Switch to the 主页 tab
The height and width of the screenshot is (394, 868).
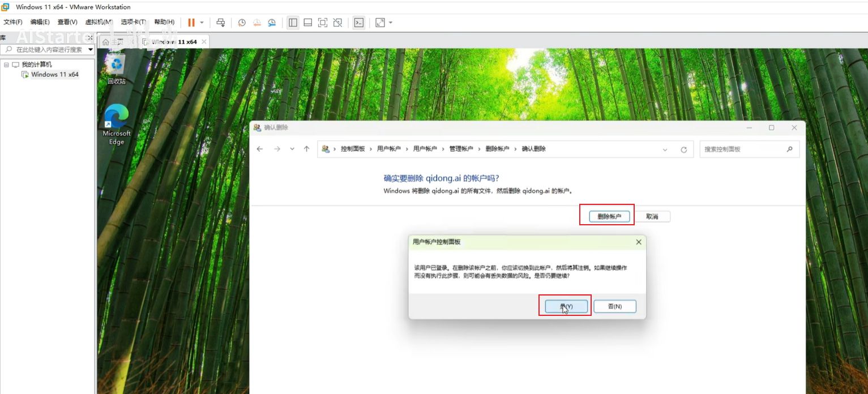[x=112, y=42]
